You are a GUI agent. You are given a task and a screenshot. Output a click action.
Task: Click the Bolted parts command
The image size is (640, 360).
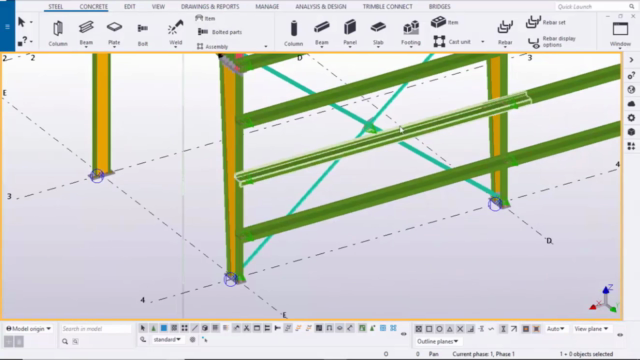(220, 32)
